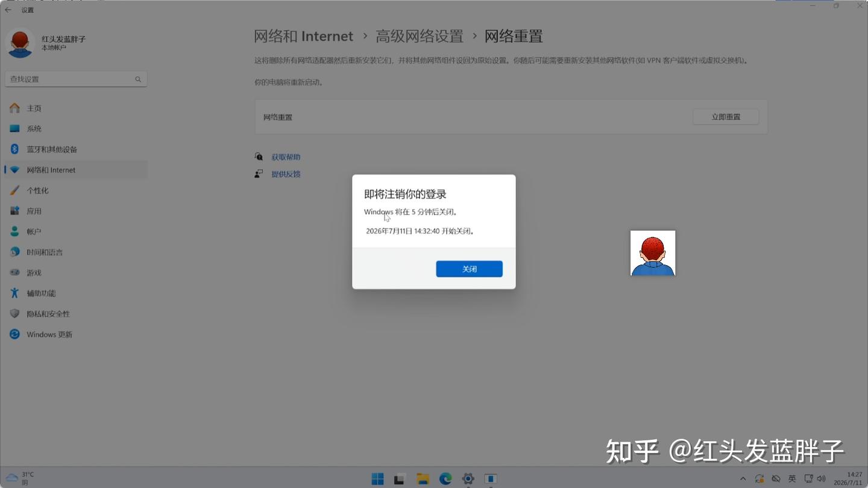This screenshot has width=868, height=488.
Task: Click the update sync icon in the system tray
Action: 759,479
